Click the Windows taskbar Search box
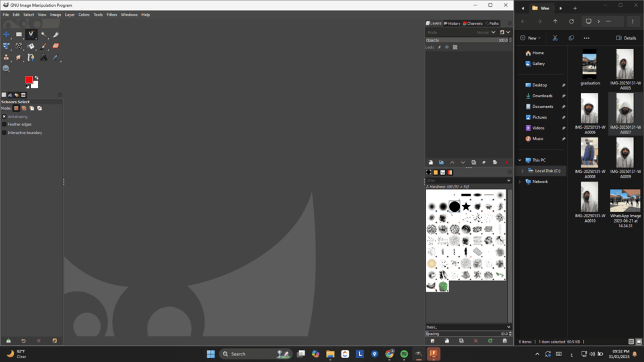644x362 pixels. 256,354
